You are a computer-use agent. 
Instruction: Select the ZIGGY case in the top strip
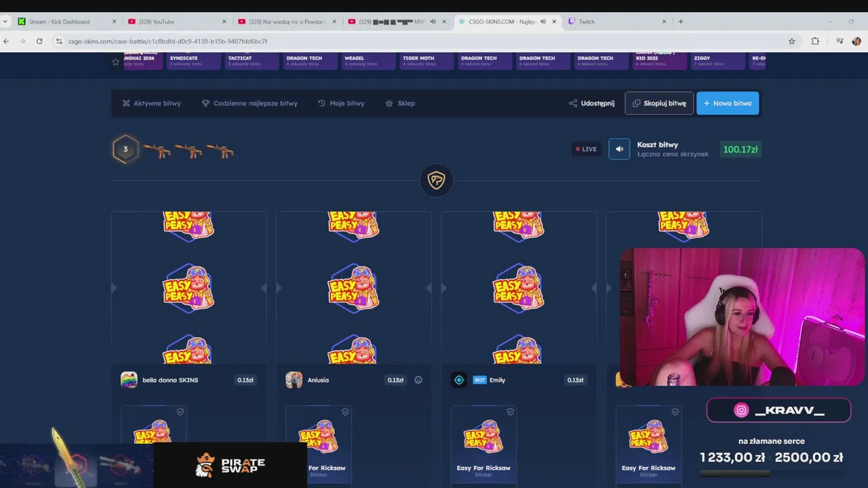(x=717, y=60)
